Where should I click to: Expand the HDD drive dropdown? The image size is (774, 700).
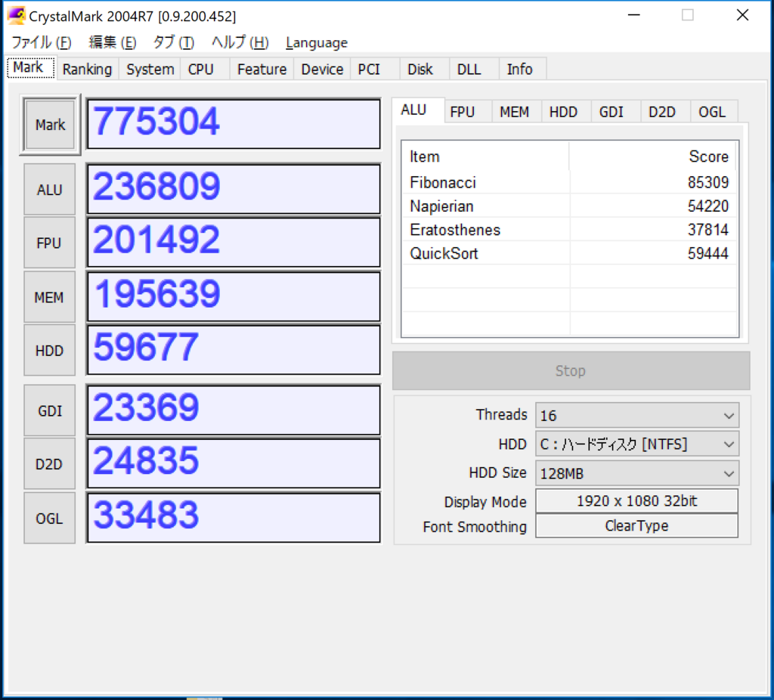(x=636, y=444)
